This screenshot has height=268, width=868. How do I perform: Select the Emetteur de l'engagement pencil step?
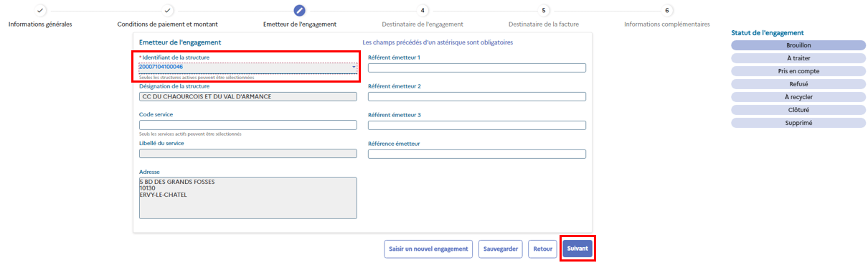point(300,10)
